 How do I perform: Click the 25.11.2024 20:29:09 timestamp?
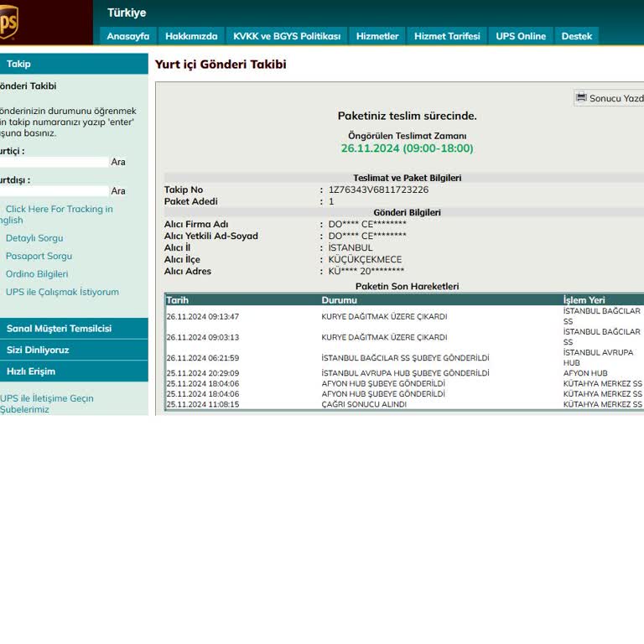(203, 373)
